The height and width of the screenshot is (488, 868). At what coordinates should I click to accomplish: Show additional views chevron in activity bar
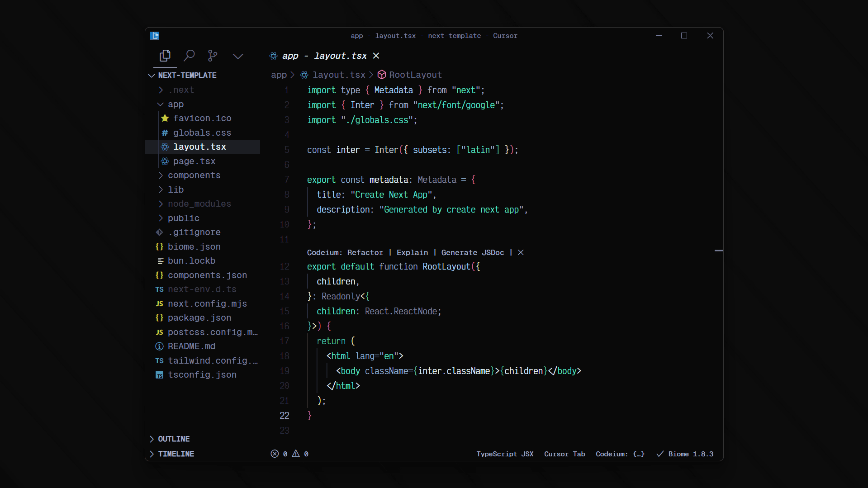238,56
